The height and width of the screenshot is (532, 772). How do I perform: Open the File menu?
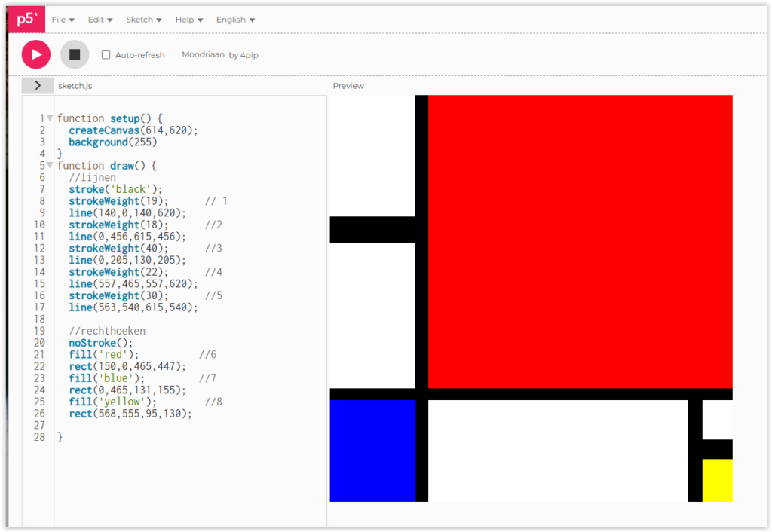[x=63, y=20]
